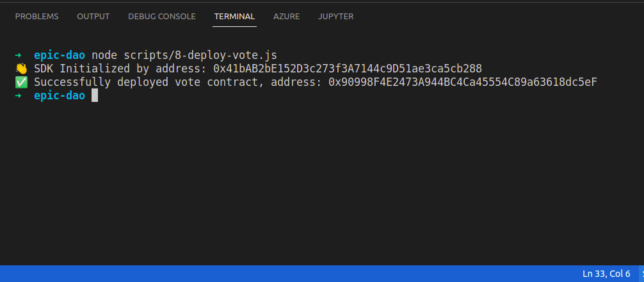The height and width of the screenshot is (282, 644).
Task: Click the word node in the command line
Action: (x=104, y=55)
